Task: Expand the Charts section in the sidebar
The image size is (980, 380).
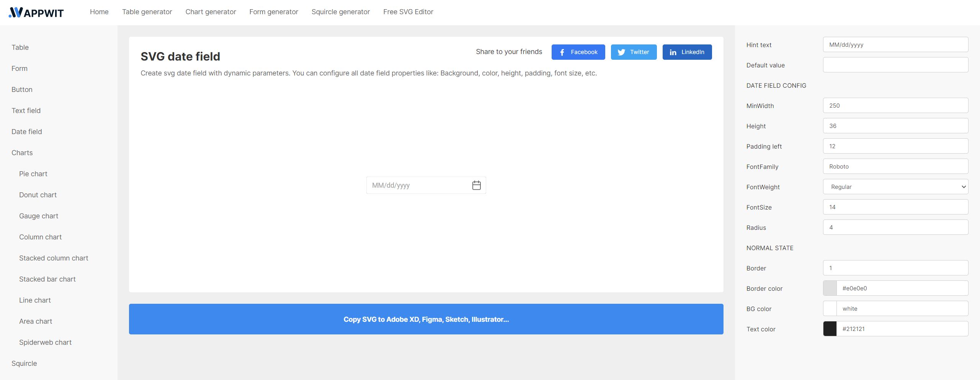Action: tap(22, 152)
